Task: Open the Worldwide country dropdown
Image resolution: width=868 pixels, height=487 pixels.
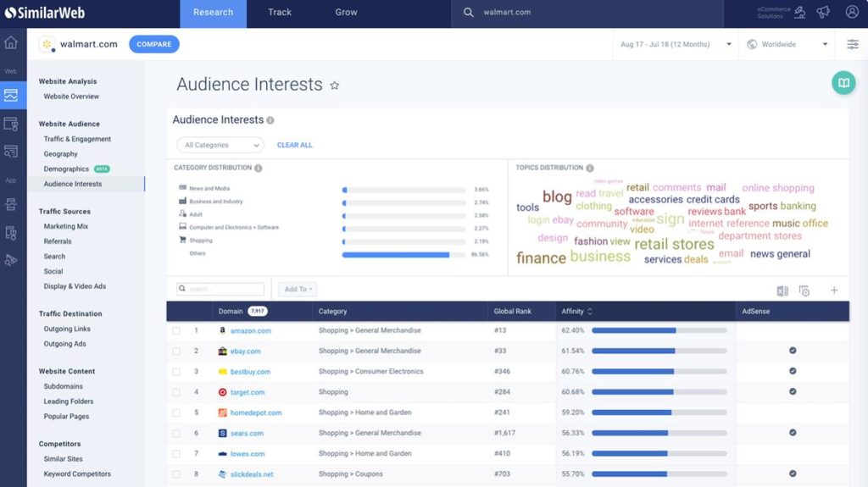Action: coord(787,44)
